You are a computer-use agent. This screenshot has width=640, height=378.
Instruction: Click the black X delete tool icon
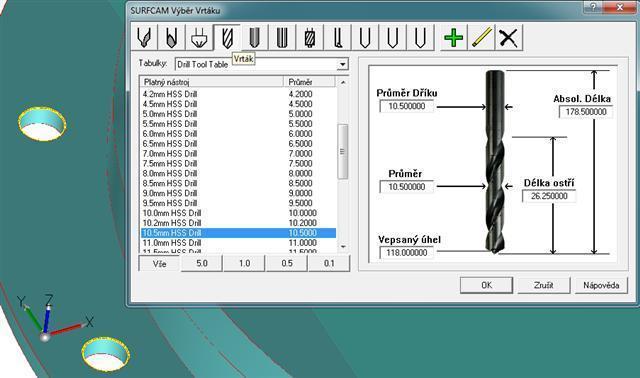click(508, 38)
